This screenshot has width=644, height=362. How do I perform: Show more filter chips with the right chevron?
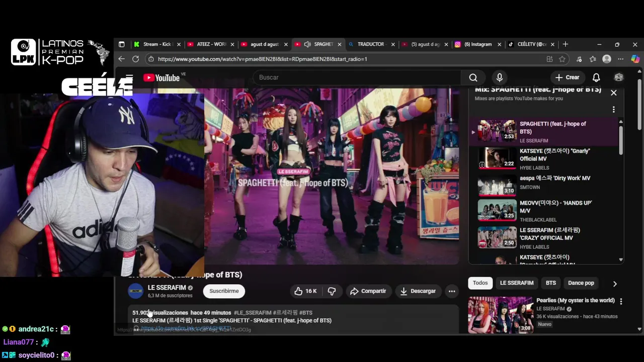(x=615, y=284)
